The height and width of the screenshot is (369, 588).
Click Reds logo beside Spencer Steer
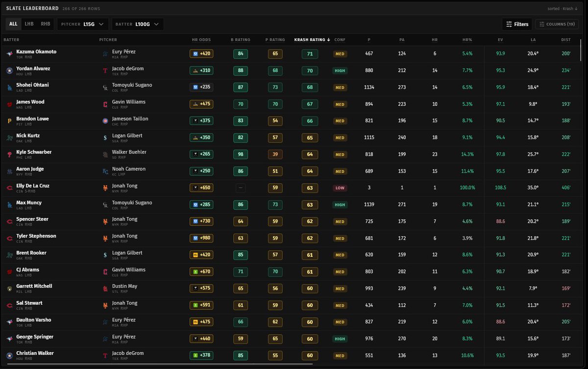9,221
